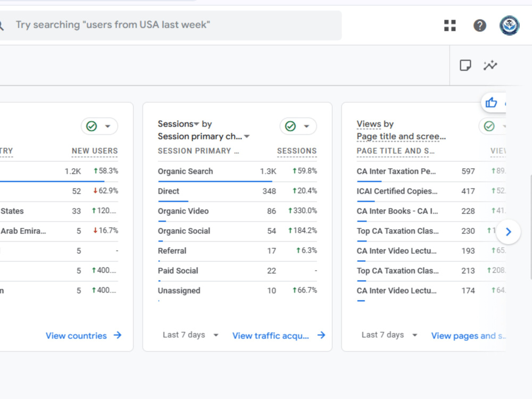The width and height of the screenshot is (532, 399).
Task: Click the Organic Search sessions bar
Action: pos(215,181)
